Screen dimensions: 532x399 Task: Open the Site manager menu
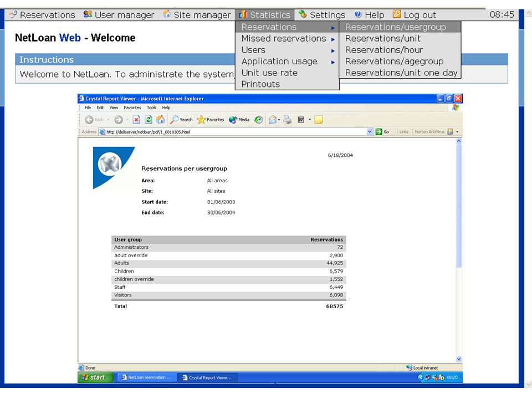point(197,15)
